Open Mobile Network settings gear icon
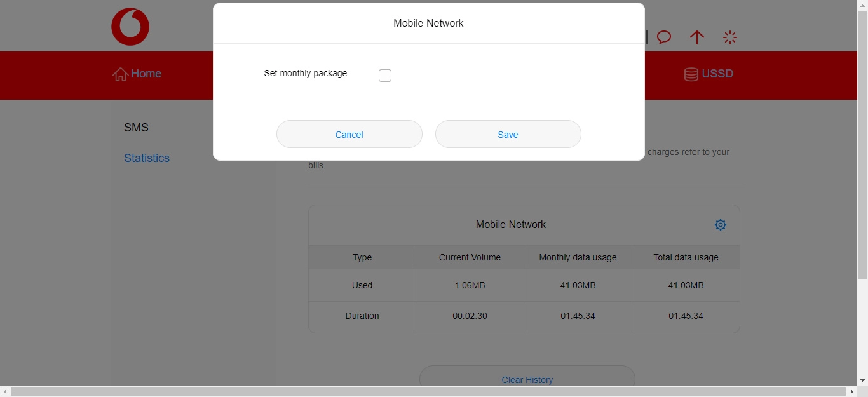The height and width of the screenshot is (397, 868). (x=720, y=225)
